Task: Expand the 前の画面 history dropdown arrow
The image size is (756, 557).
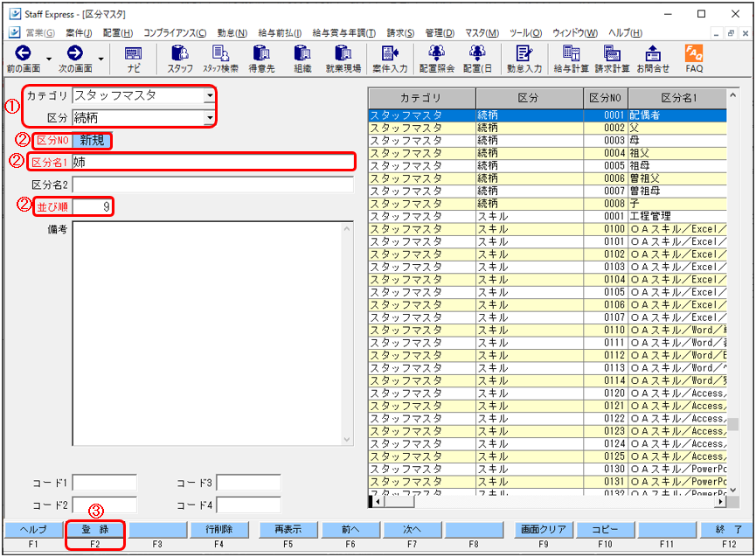Action: (x=49, y=59)
